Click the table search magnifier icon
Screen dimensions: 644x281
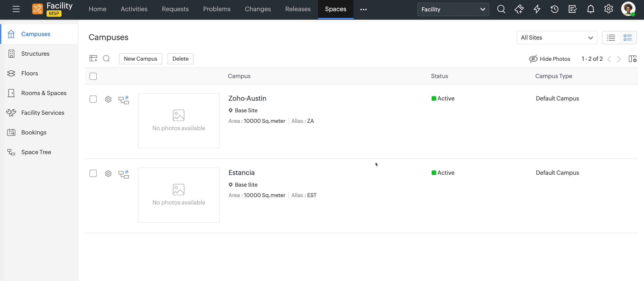click(106, 58)
